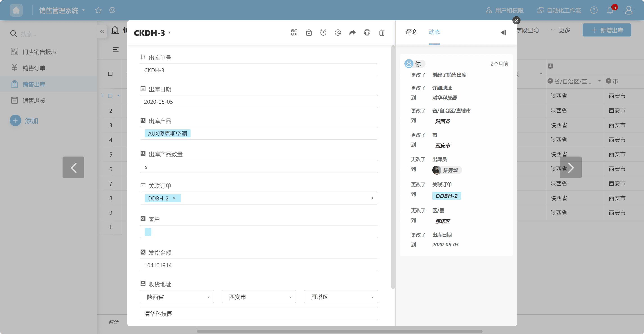The image size is (644, 334).
Task: Remove DDBH-2 tag from 关联订单
Action: pos(174,198)
